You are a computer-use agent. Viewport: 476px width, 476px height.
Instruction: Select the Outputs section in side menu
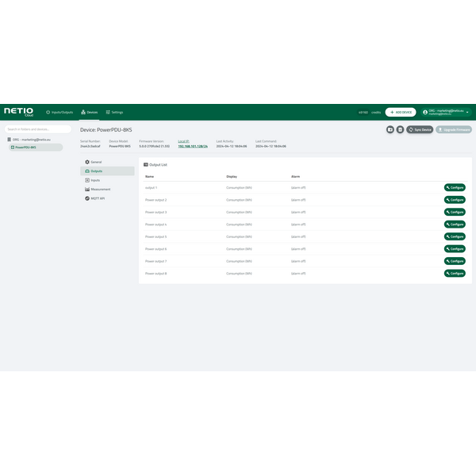(x=95, y=171)
